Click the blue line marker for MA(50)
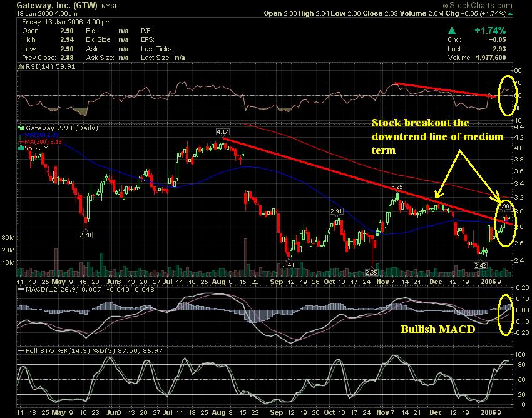 click(x=21, y=135)
